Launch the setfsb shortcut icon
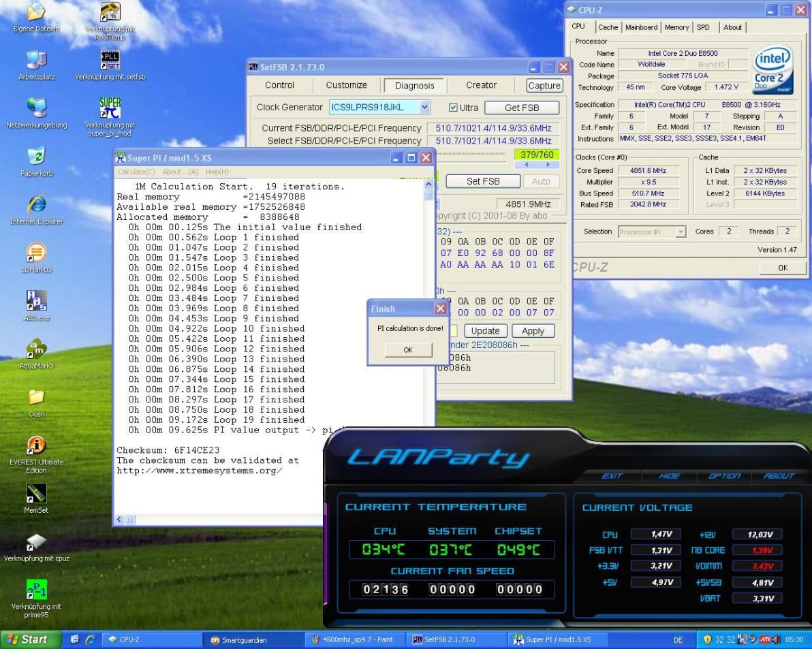 click(110, 60)
